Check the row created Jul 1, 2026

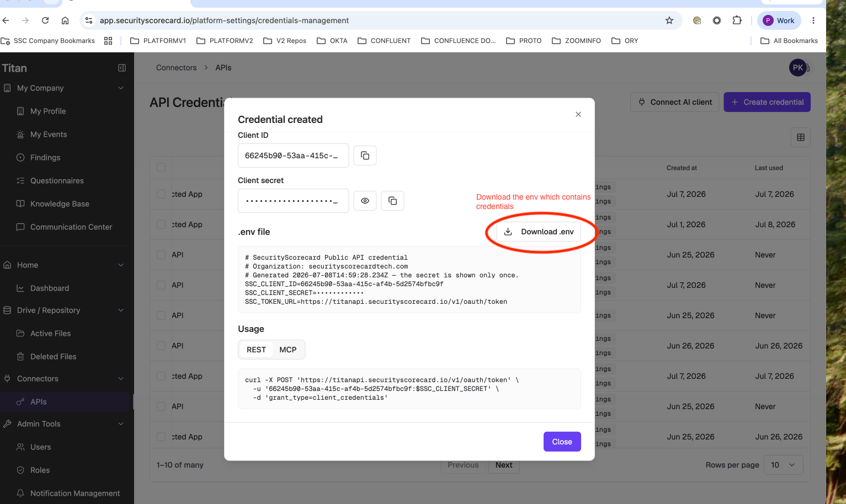(161, 224)
